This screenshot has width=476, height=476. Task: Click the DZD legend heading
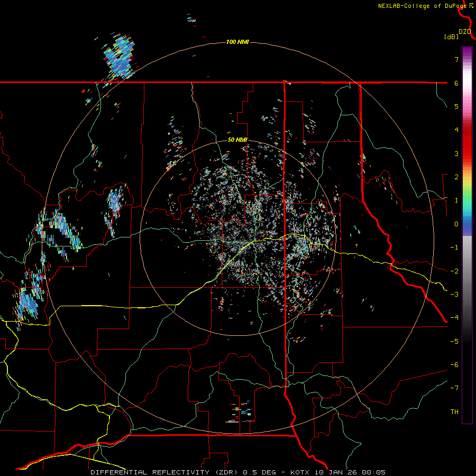point(465,32)
